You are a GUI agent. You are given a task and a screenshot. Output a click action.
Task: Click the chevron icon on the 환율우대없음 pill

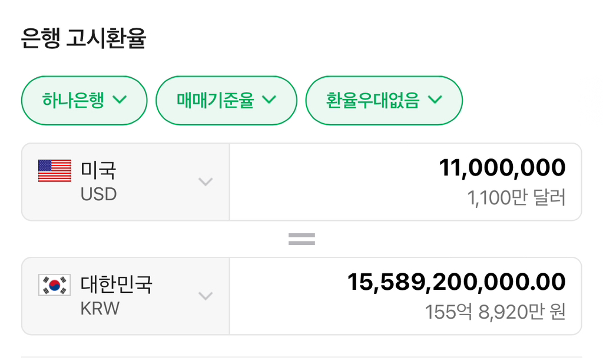coord(435,100)
